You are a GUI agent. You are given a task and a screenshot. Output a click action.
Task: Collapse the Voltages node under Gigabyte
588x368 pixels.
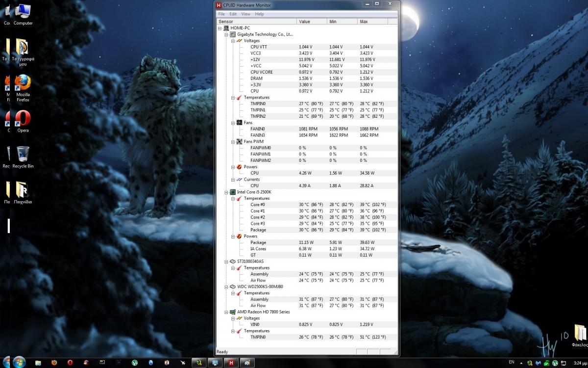click(233, 41)
